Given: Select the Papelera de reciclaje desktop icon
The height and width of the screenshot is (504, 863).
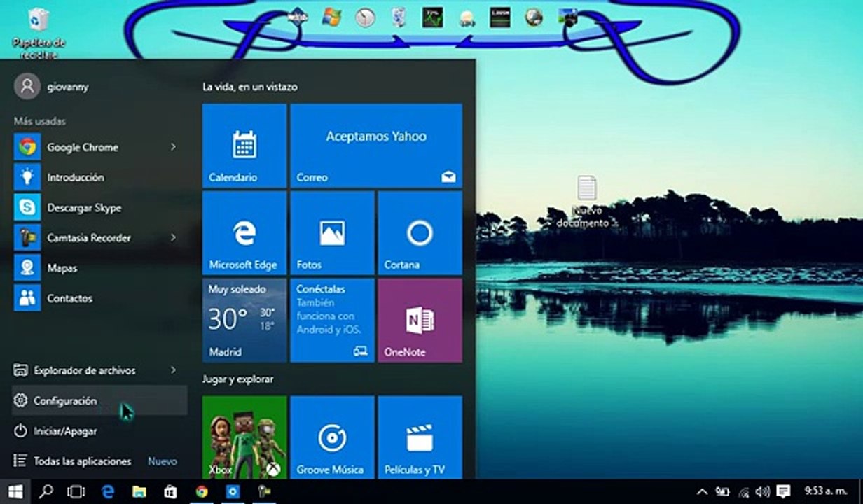Looking at the screenshot, I should [39, 34].
